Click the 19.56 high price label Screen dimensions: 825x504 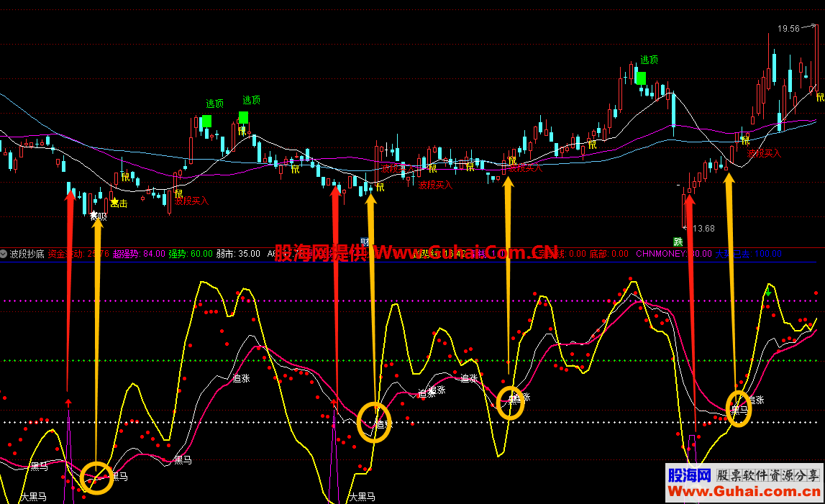(788, 29)
